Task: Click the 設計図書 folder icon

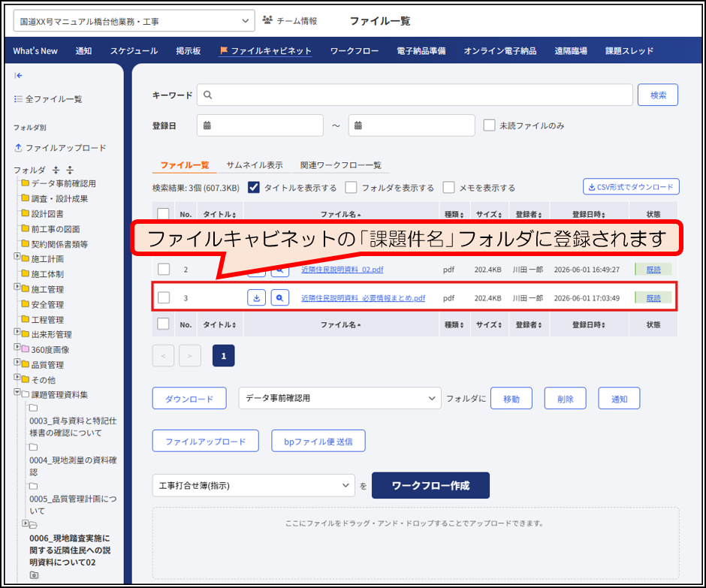Action: (26, 213)
